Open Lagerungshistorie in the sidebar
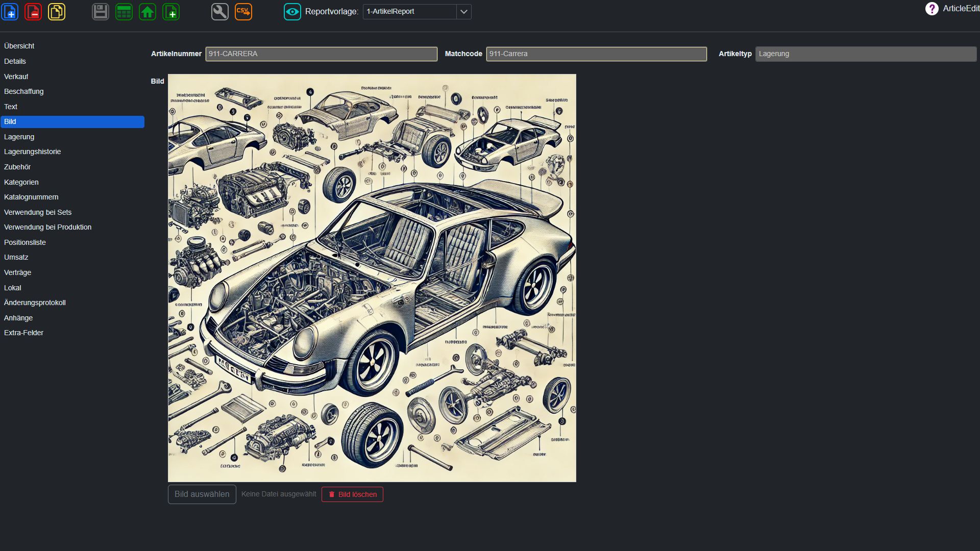The width and height of the screenshot is (980, 551). coord(72,152)
